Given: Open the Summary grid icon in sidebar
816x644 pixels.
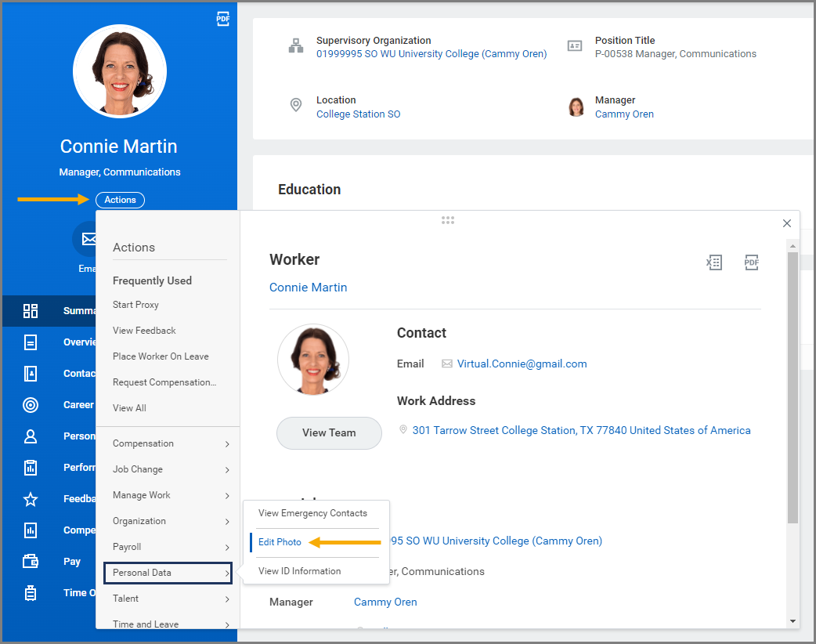Looking at the screenshot, I should click(31, 311).
